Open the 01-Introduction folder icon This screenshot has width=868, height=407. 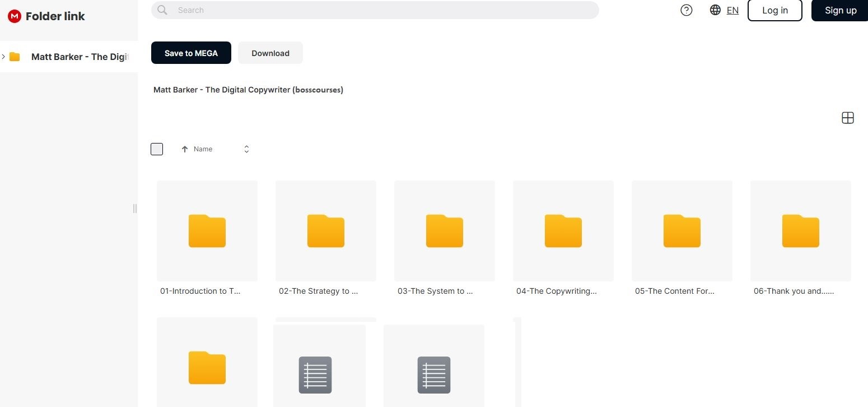207,230
